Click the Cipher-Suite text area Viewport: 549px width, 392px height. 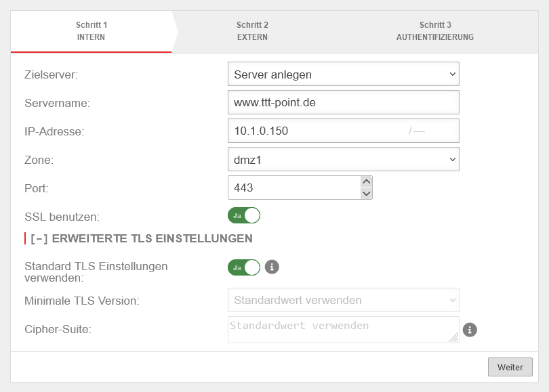339,329
